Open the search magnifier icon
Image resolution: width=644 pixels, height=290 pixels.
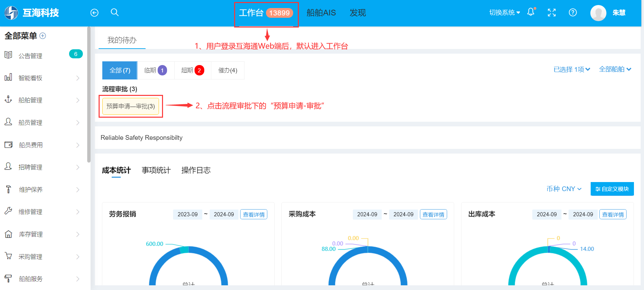click(115, 12)
